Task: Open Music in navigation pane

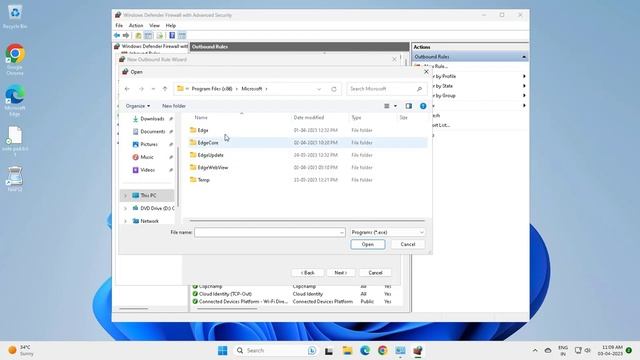Action: point(147,157)
